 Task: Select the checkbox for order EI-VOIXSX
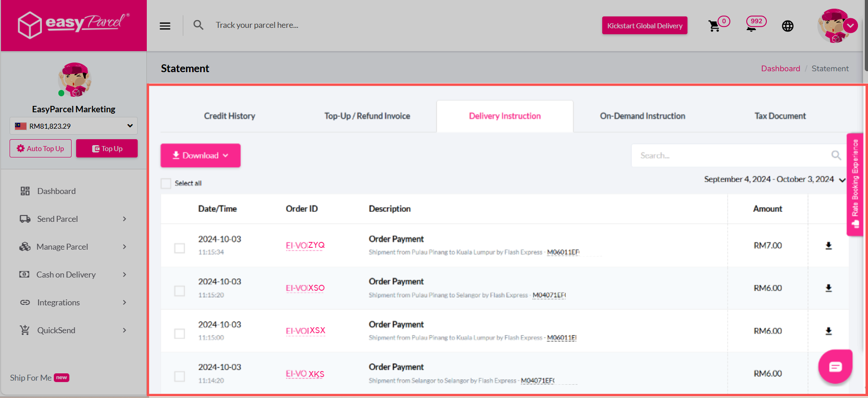point(180,334)
